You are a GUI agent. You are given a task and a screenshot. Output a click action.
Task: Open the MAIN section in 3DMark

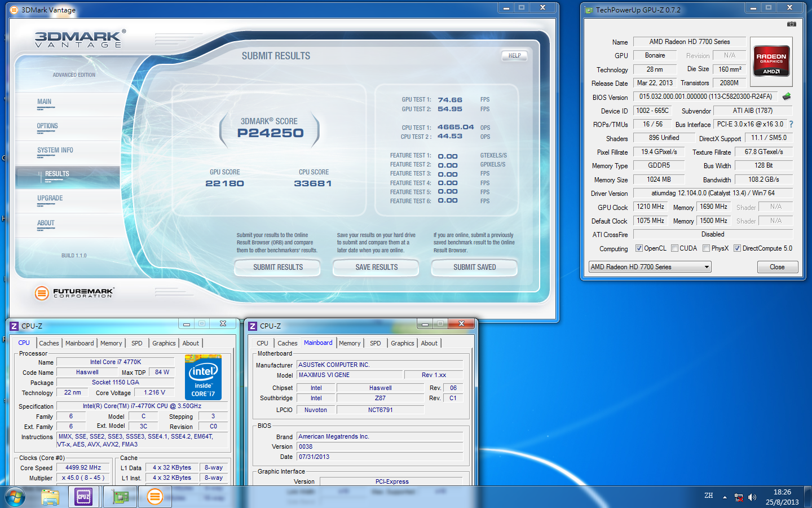pos(45,102)
